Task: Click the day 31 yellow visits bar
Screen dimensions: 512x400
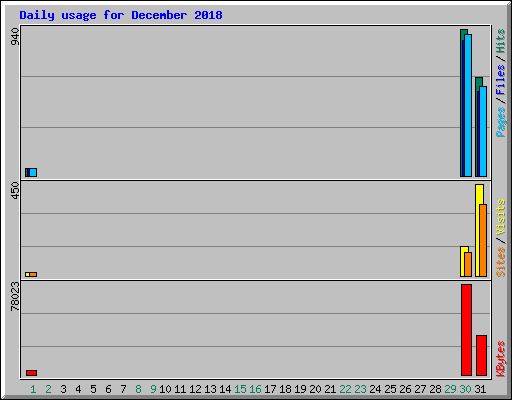Action: click(x=477, y=230)
